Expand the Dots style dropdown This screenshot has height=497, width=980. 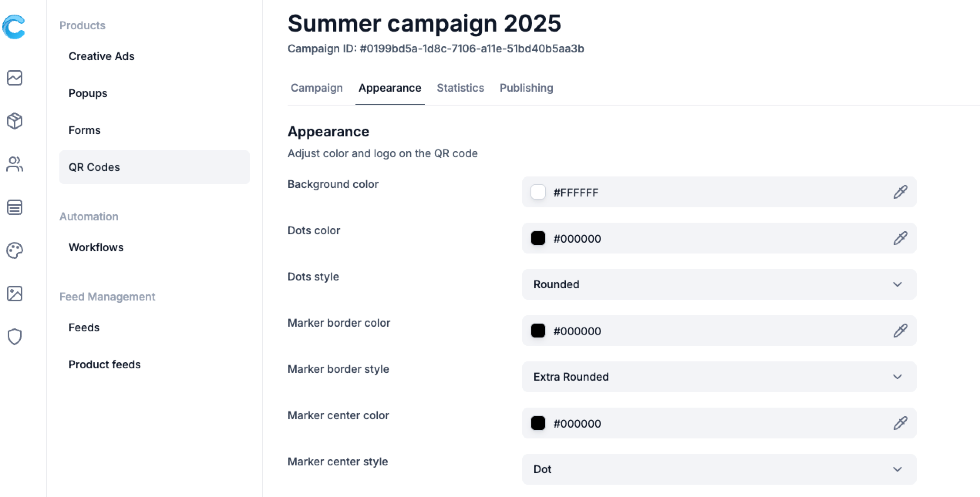719,284
